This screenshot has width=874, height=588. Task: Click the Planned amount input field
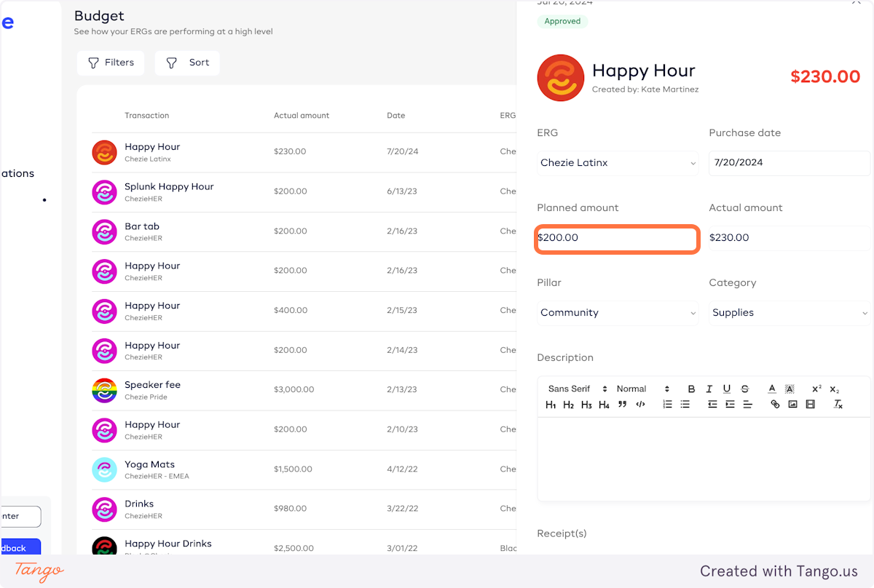click(x=618, y=238)
